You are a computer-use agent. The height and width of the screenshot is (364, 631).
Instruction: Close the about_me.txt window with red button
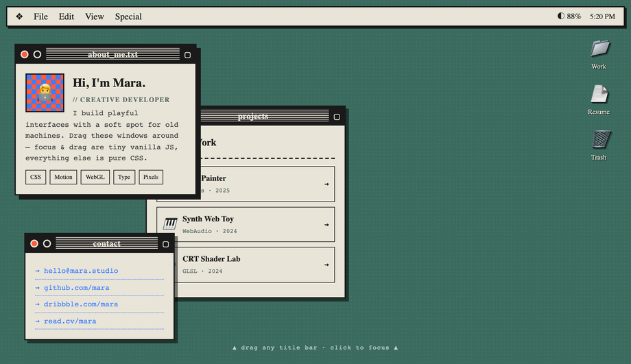25,54
